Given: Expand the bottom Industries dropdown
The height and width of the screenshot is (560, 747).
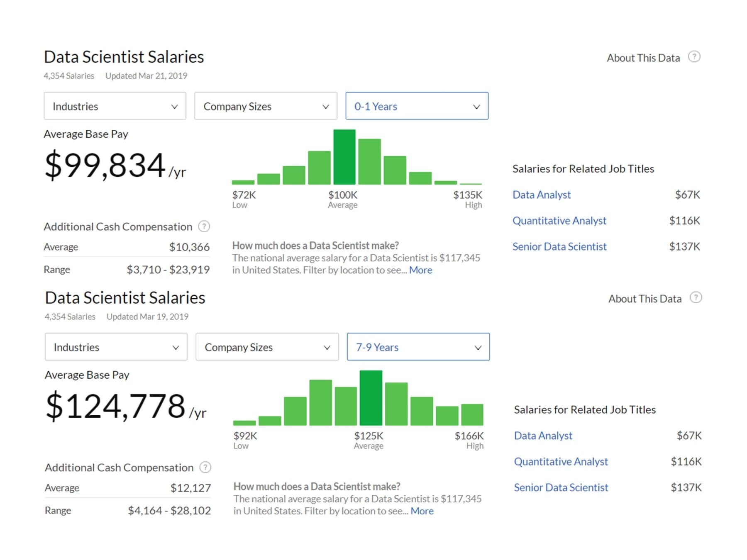Looking at the screenshot, I should [116, 347].
